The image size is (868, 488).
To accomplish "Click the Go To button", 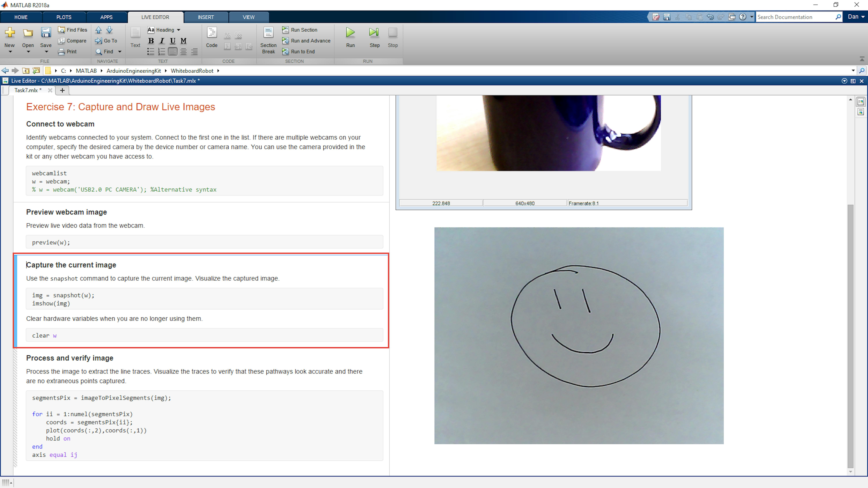I will pyautogui.click(x=106, y=41).
